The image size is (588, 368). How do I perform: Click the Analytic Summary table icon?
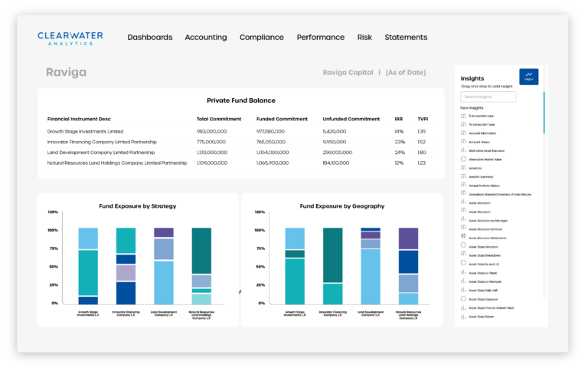pos(463,176)
